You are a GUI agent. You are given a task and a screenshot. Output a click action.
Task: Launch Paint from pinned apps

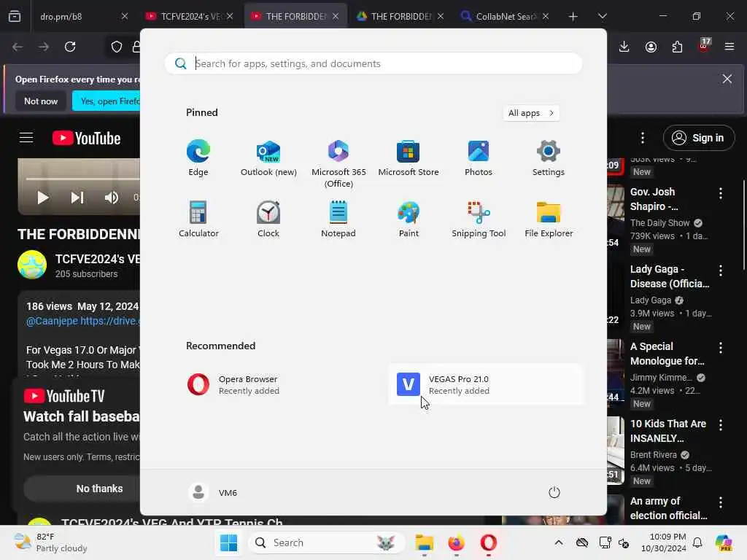click(409, 219)
